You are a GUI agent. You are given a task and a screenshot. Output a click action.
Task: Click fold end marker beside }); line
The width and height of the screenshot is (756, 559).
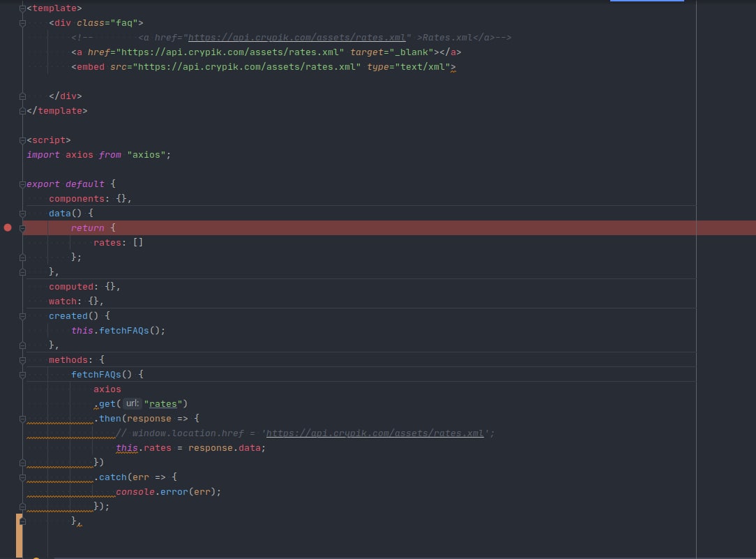point(22,507)
